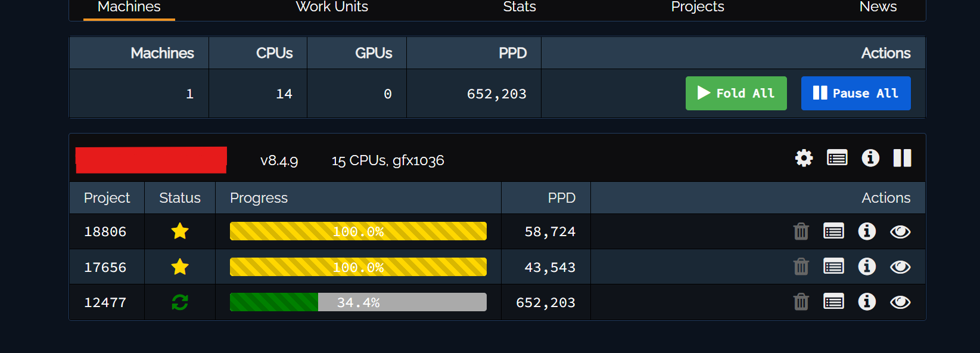Go to the Projects tab
980x353 pixels.
(x=698, y=7)
